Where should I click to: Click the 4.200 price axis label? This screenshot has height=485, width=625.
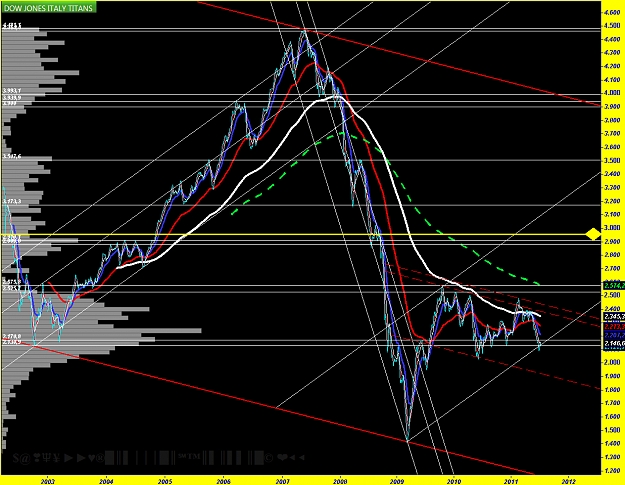(612, 66)
